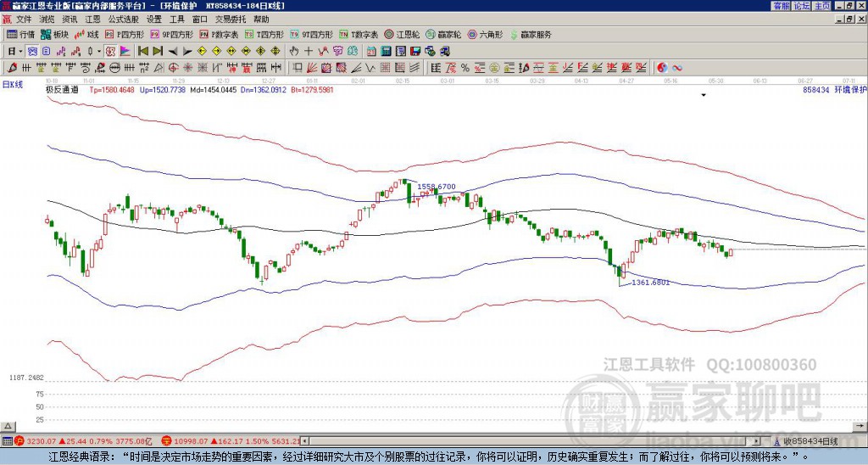This screenshot has width=868, height=465.
Task: Open the 江恩轮 tool
Action: click(x=402, y=34)
